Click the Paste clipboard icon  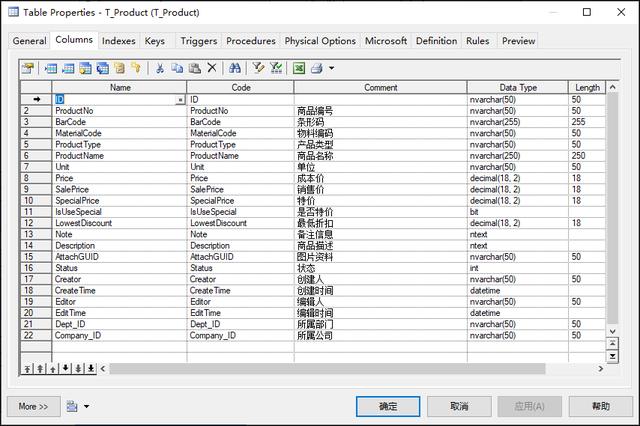point(194,68)
